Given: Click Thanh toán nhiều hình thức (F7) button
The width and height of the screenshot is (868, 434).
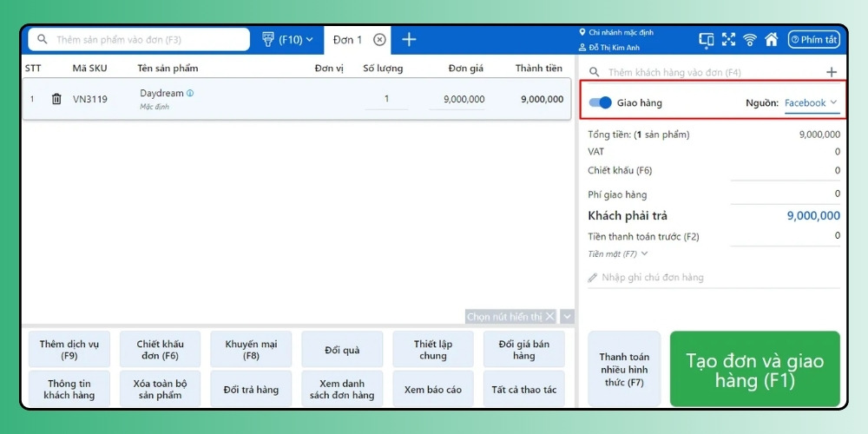Looking at the screenshot, I should click(x=624, y=369).
